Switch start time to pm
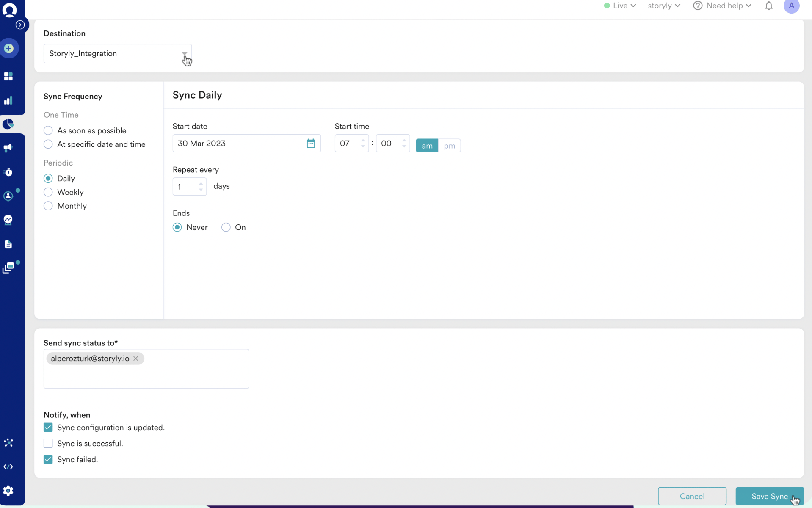Viewport: 812px width, 508px height. [449, 146]
